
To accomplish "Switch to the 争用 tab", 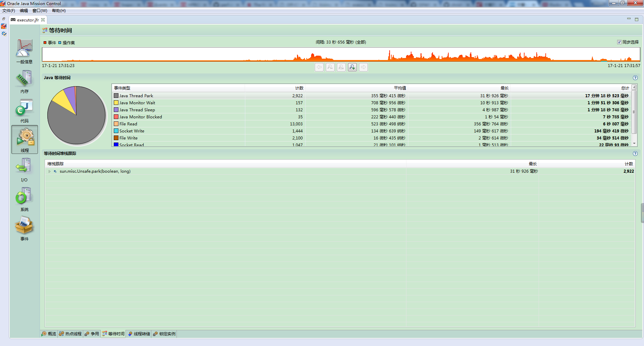I will 92,334.
